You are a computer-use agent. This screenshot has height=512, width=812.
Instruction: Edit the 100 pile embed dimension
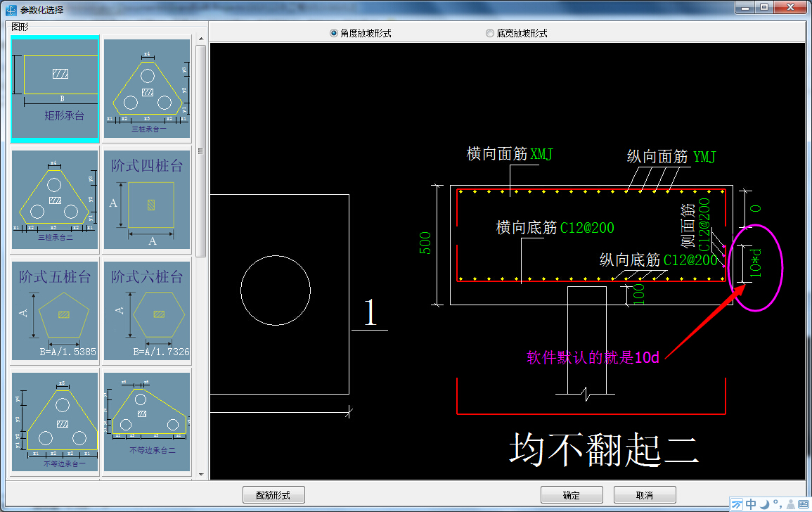639,294
